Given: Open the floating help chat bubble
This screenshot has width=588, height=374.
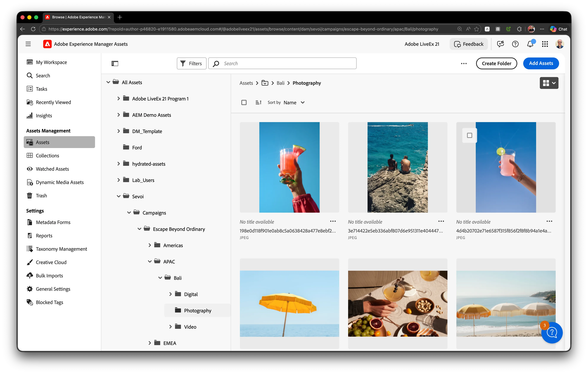Looking at the screenshot, I should (552, 333).
